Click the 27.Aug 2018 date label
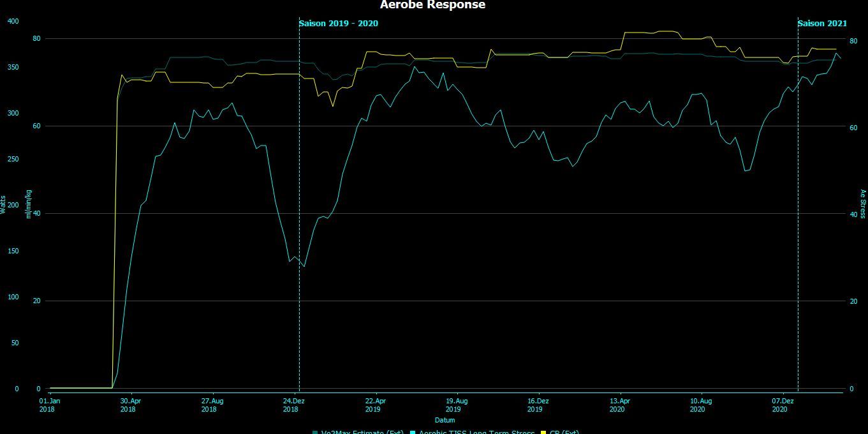 click(212, 405)
